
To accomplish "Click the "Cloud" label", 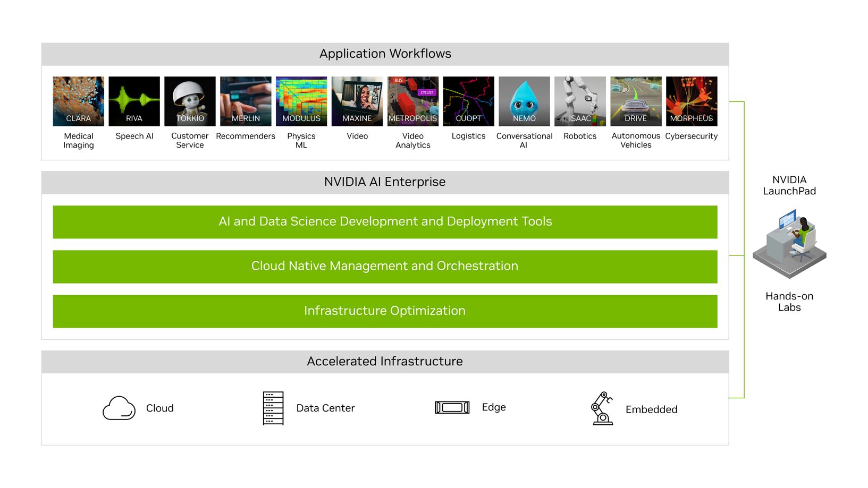I will [x=160, y=408].
